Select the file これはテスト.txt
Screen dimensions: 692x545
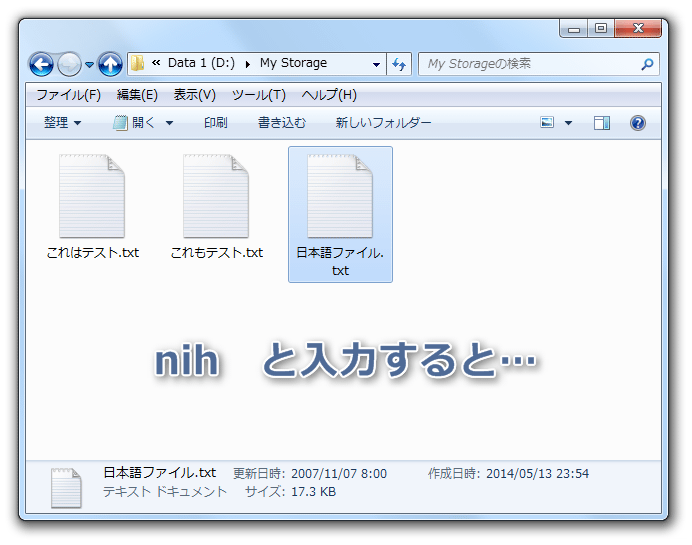(92, 207)
